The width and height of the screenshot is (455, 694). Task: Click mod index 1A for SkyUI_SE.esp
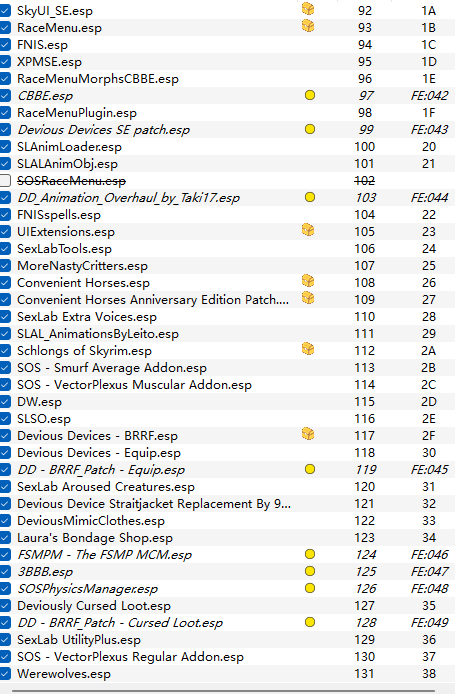[428, 11]
